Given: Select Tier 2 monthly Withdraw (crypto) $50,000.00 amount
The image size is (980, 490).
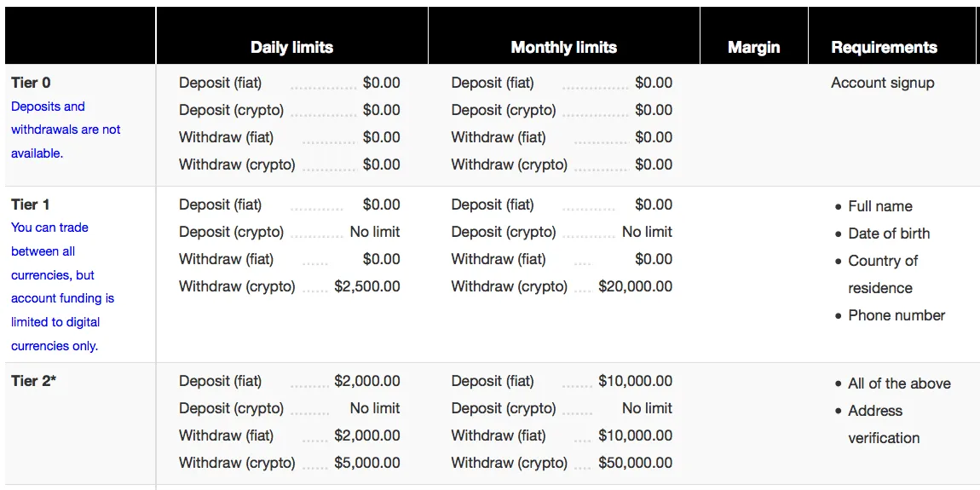Looking at the screenshot, I should click(635, 463).
